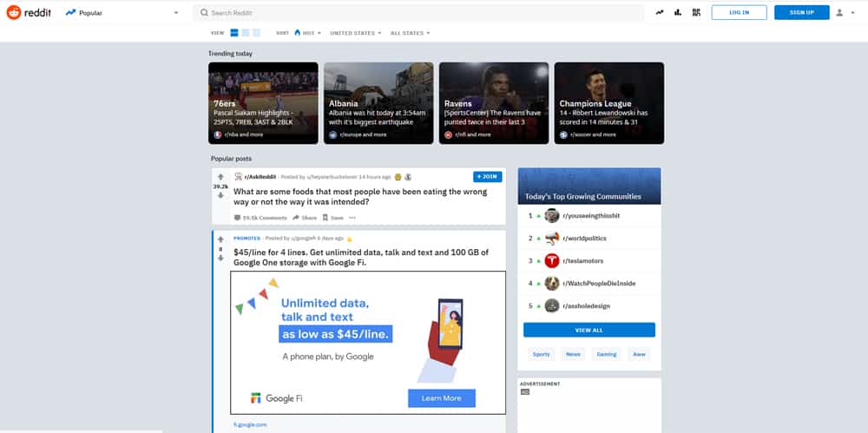The image size is (868, 433).
Task: Open the All bar chart icon
Action: (x=678, y=12)
